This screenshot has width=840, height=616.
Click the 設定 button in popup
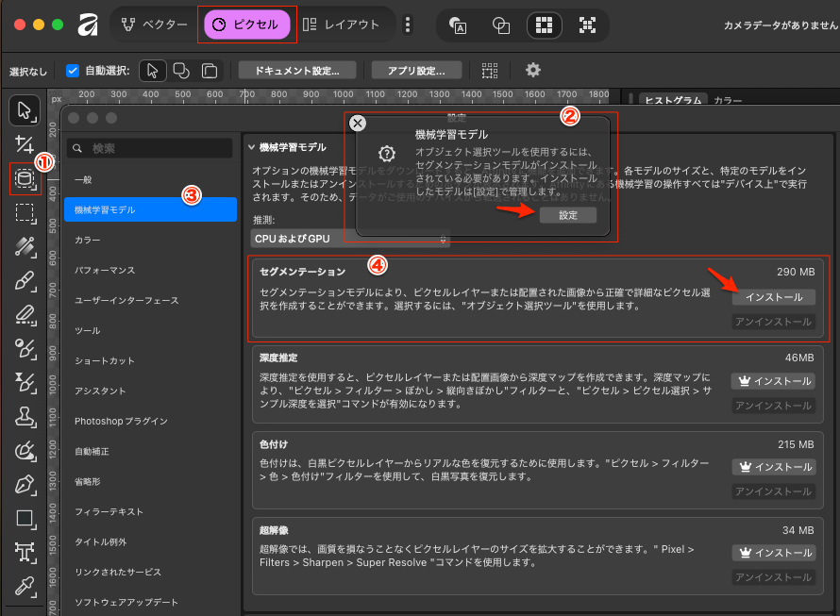coord(567,215)
